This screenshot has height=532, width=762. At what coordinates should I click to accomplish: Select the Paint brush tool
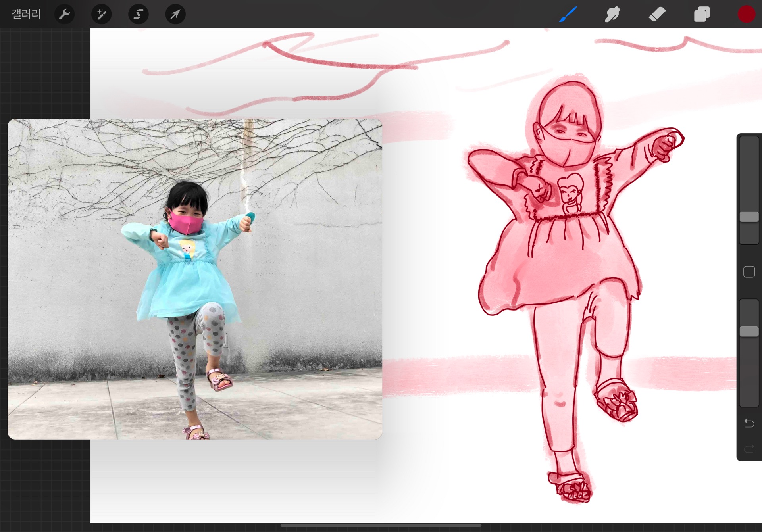pyautogui.click(x=568, y=14)
